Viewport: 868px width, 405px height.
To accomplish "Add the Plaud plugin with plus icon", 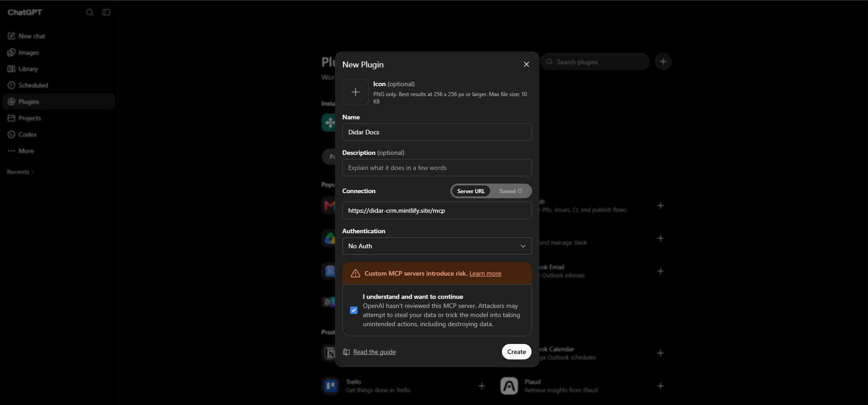I will tap(661, 386).
